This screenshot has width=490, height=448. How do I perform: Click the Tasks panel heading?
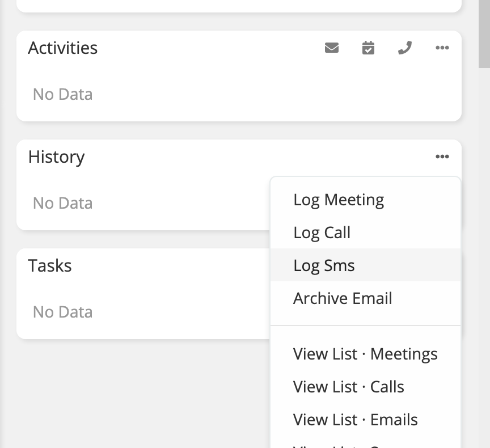[50, 266]
